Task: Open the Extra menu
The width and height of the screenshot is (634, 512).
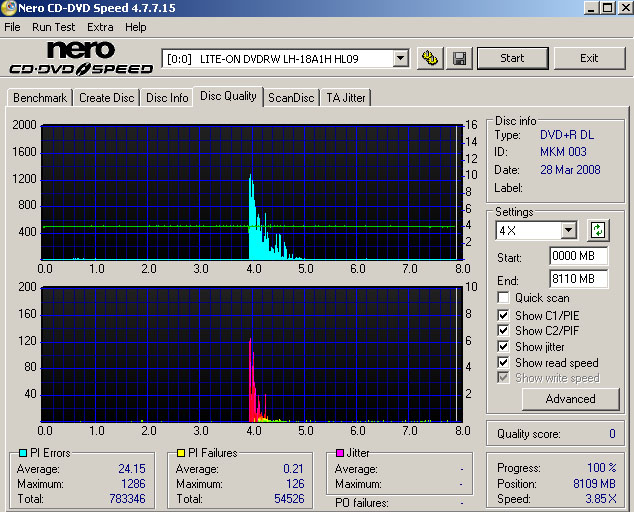Action: 100,27
